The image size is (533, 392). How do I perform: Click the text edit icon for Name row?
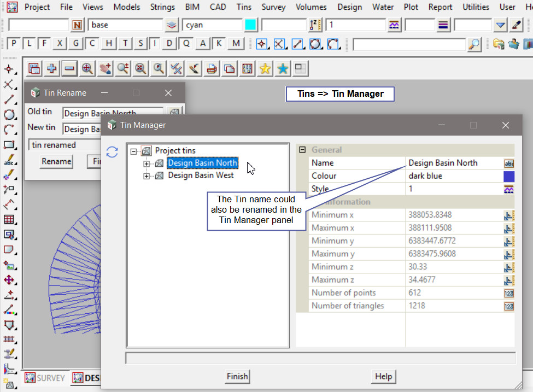(x=508, y=163)
